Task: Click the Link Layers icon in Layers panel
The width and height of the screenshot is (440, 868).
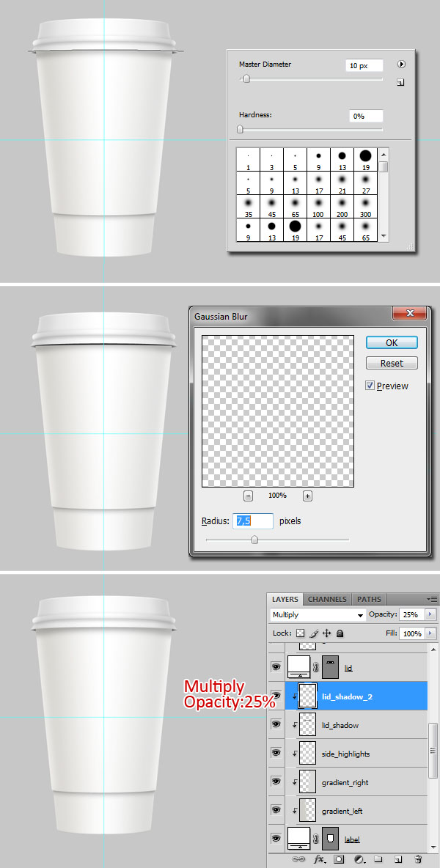Action: 298,858
